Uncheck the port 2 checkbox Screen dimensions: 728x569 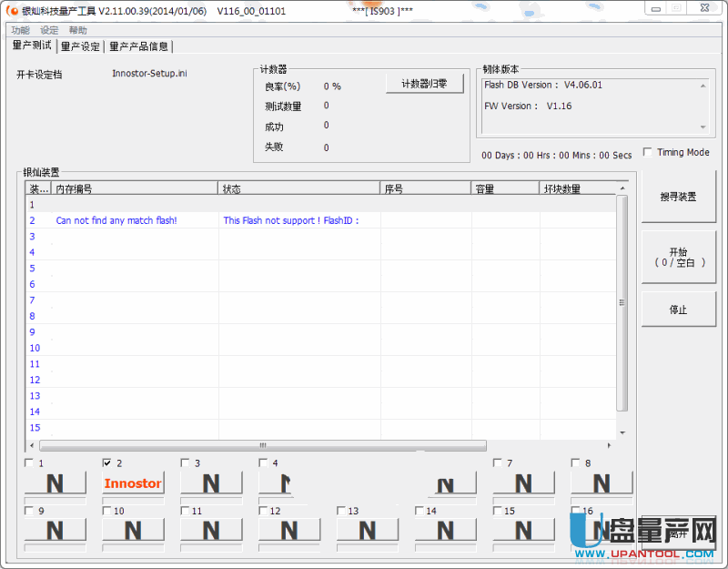[x=108, y=463]
